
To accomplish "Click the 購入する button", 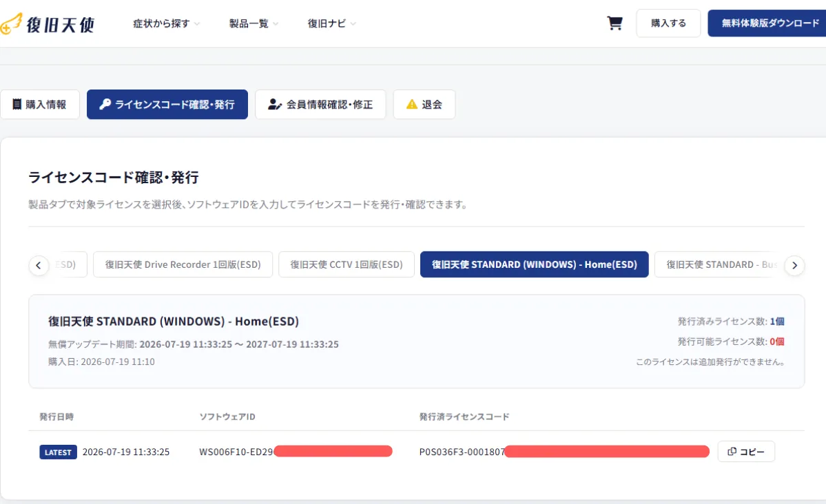I will tap(668, 23).
